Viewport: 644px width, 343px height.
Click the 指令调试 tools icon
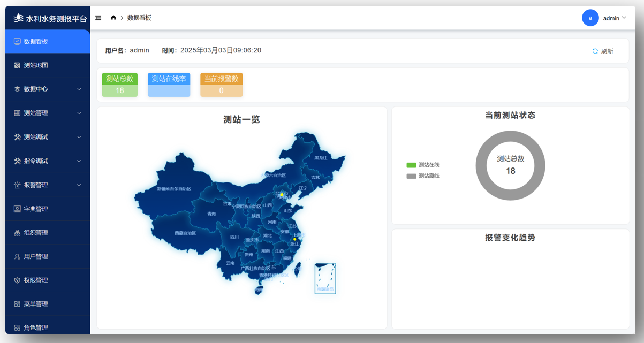17,161
